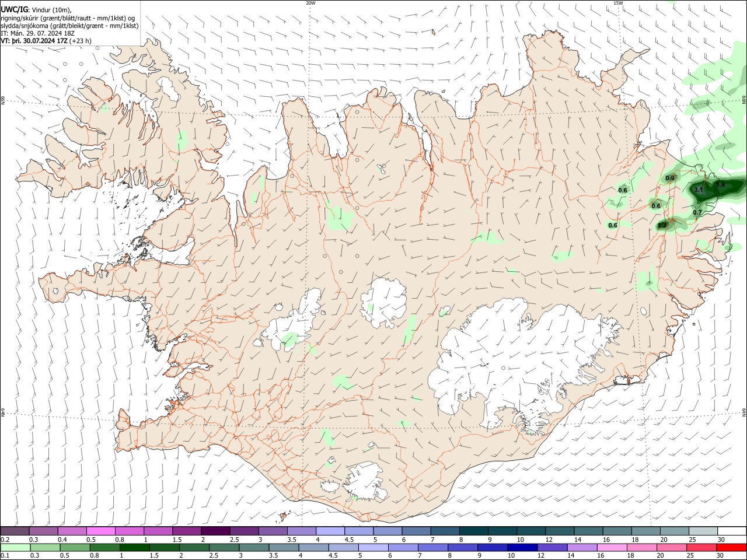This screenshot has height=560, width=747.
Task: Pick lower legend swatch between 5 and 6
Action: [x=373, y=547]
